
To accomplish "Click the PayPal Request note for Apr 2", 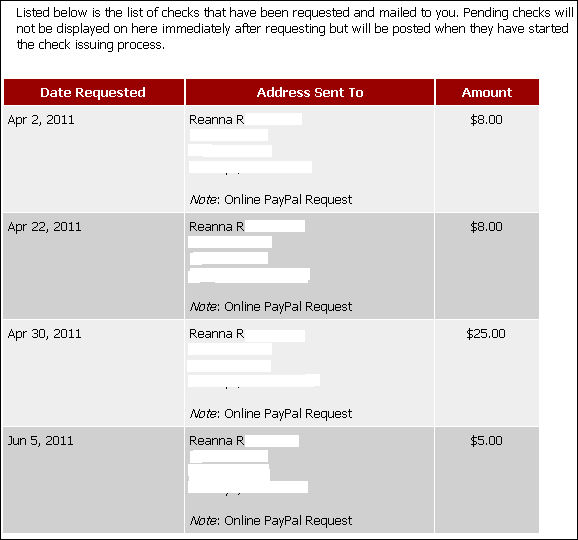I will [271, 200].
